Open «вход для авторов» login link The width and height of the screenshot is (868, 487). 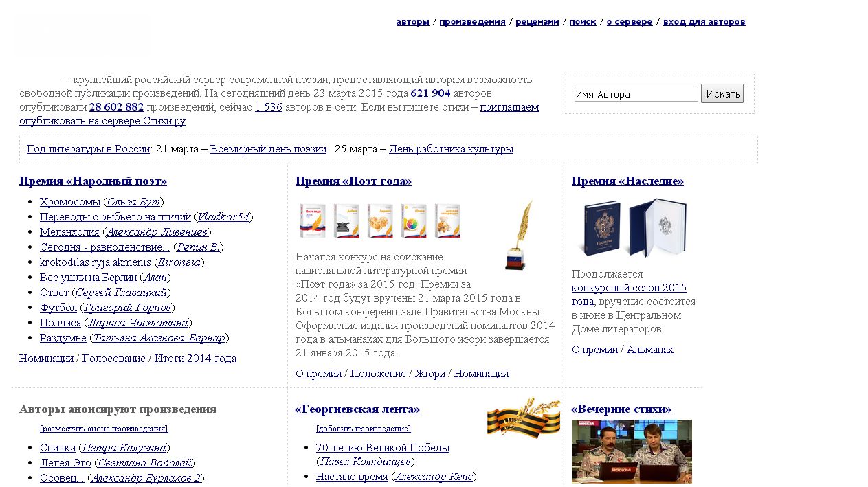704,22
